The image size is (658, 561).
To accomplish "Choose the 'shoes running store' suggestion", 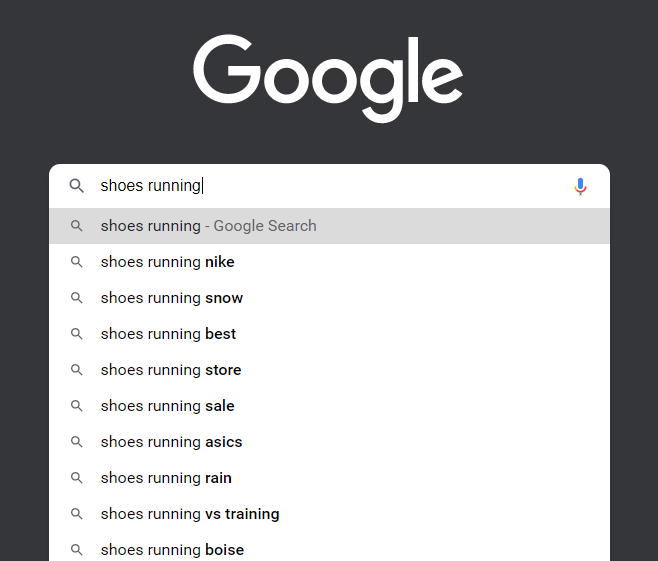I will click(171, 370).
